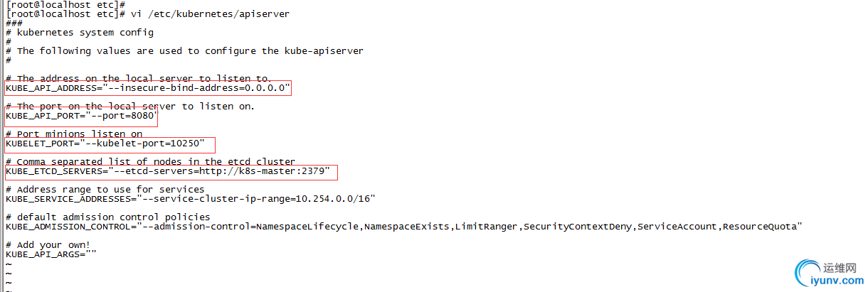Click the KUBE_ETCD_SERVERS variable name

(53, 171)
